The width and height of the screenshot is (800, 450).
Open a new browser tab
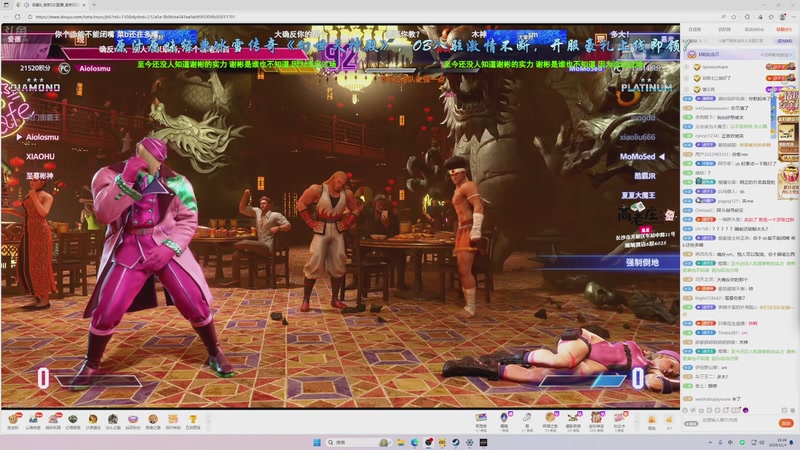click(94, 5)
